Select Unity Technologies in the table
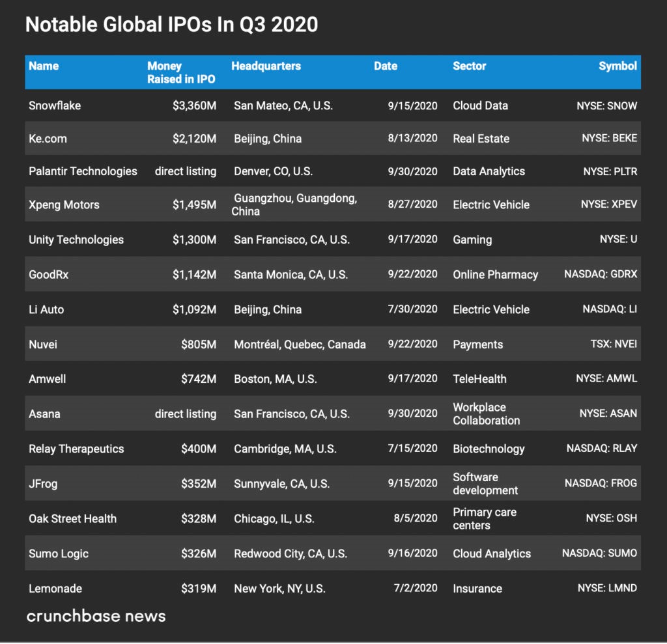 pyautogui.click(x=76, y=240)
